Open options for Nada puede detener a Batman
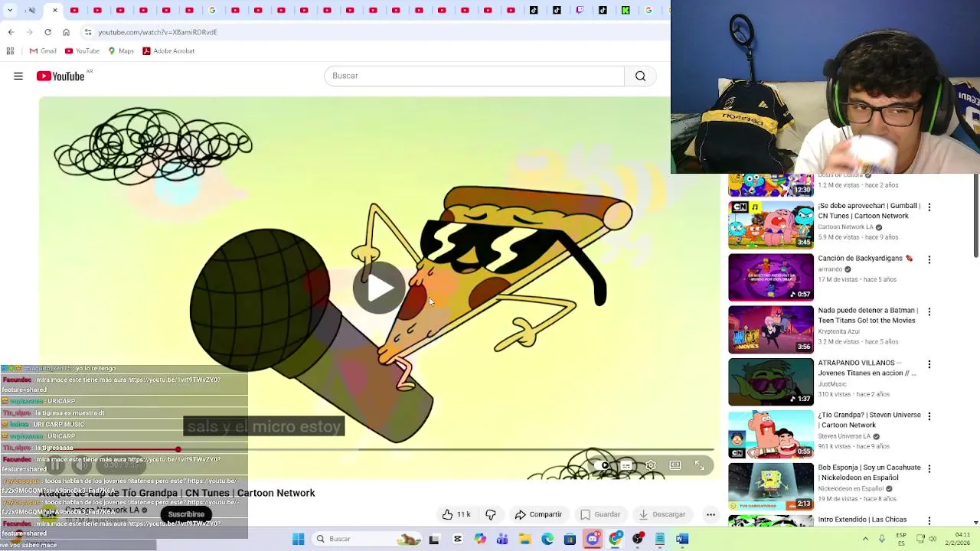 coord(929,311)
